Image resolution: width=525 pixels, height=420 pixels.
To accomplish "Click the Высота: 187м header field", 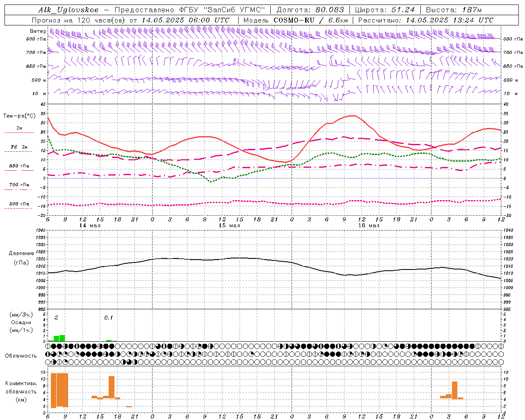I will click(454, 10).
